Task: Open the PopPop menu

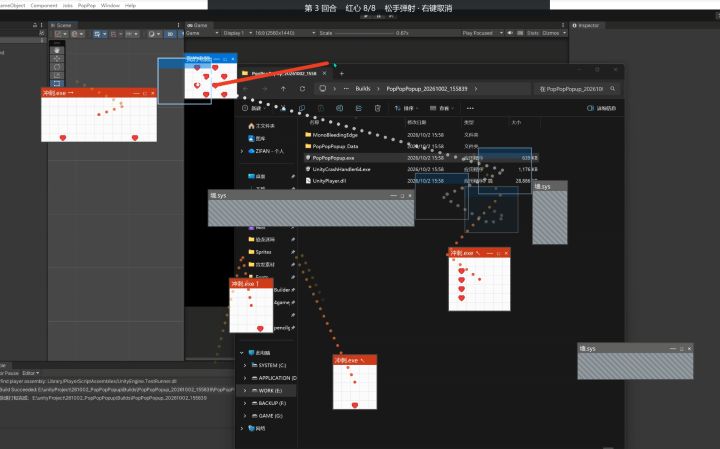Action: [87, 6]
